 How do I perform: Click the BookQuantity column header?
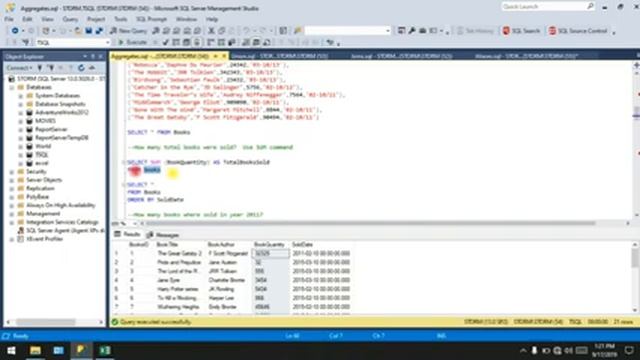(x=269, y=244)
